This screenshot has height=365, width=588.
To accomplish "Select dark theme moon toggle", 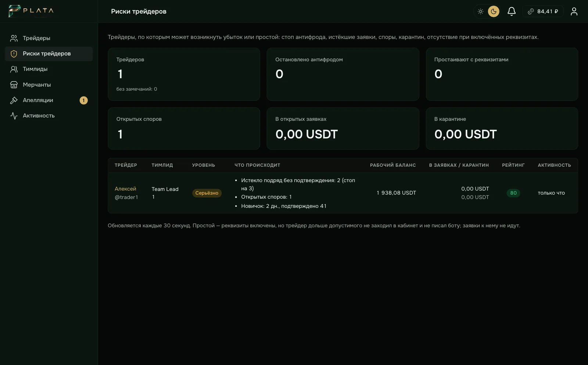I will click(x=494, y=11).
